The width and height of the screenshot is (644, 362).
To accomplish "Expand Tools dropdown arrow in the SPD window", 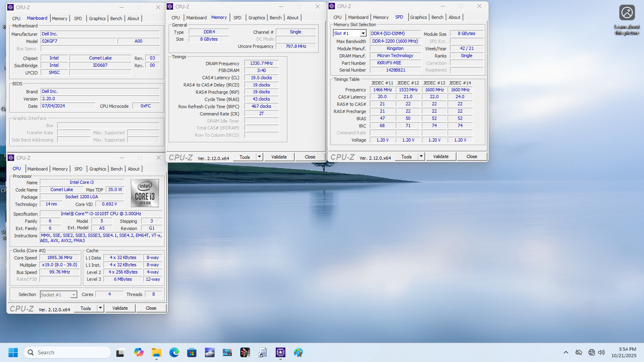I will coord(421,156).
